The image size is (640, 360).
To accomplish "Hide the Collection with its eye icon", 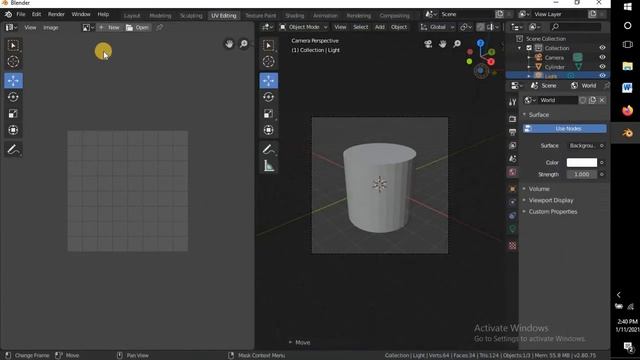I will pyautogui.click(x=602, y=48).
